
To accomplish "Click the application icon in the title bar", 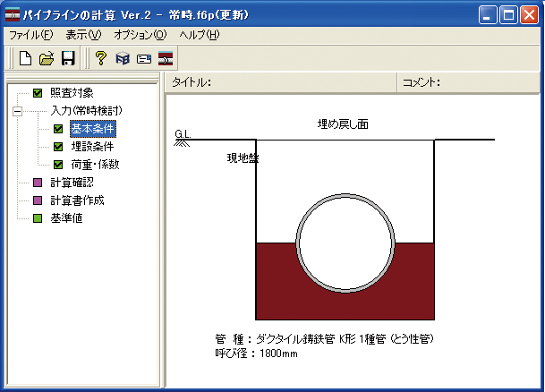I will 13,14.
